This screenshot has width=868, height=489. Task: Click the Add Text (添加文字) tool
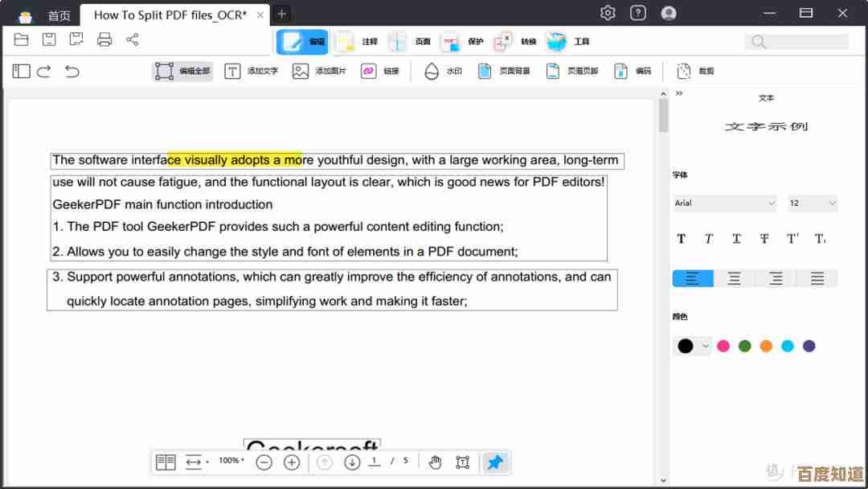[251, 72]
